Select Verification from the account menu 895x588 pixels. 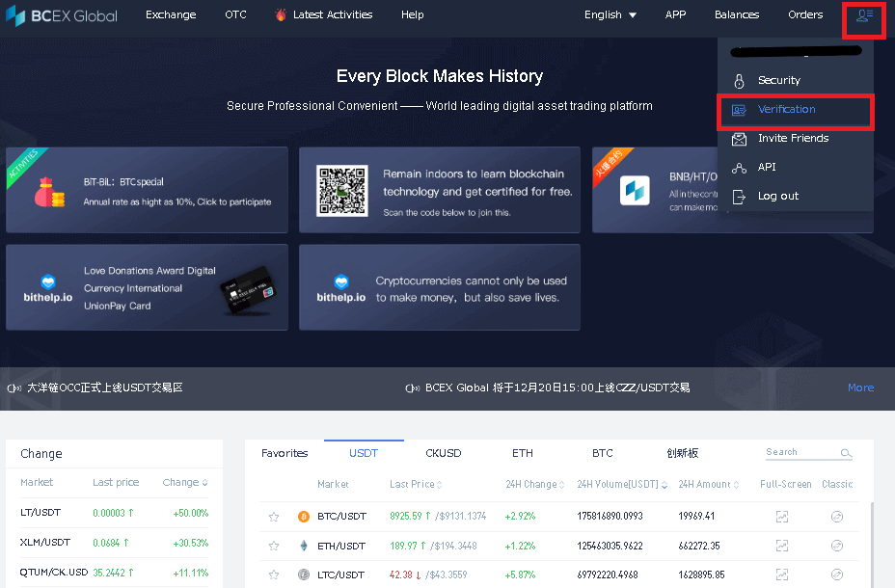point(796,110)
